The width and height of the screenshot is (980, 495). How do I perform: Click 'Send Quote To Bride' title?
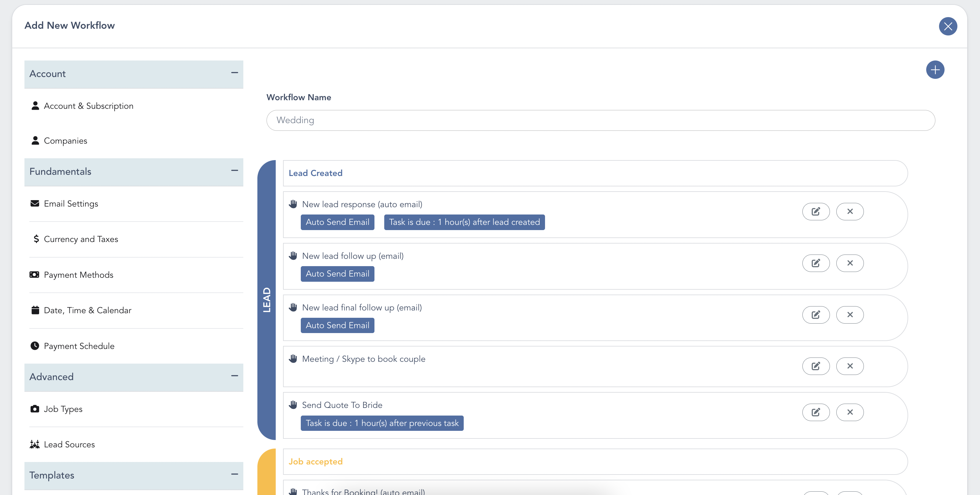[x=342, y=405]
